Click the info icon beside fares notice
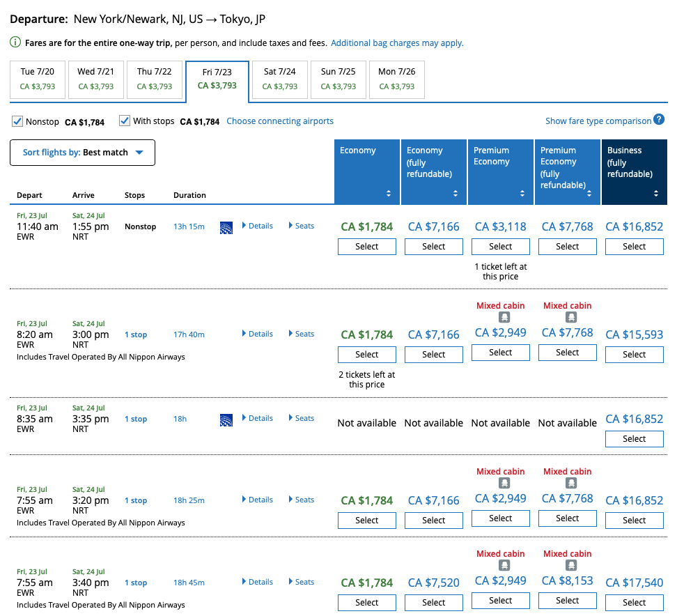The width and height of the screenshot is (677, 616). click(x=15, y=43)
